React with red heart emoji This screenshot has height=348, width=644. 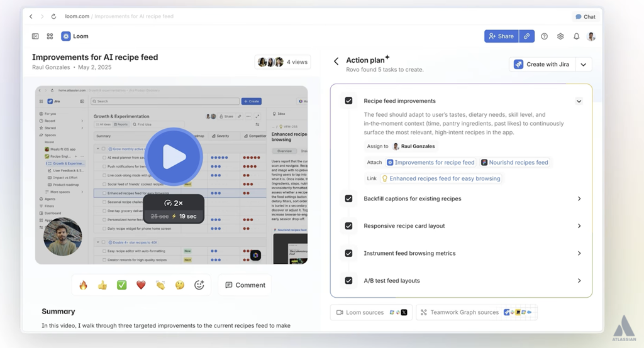point(141,285)
